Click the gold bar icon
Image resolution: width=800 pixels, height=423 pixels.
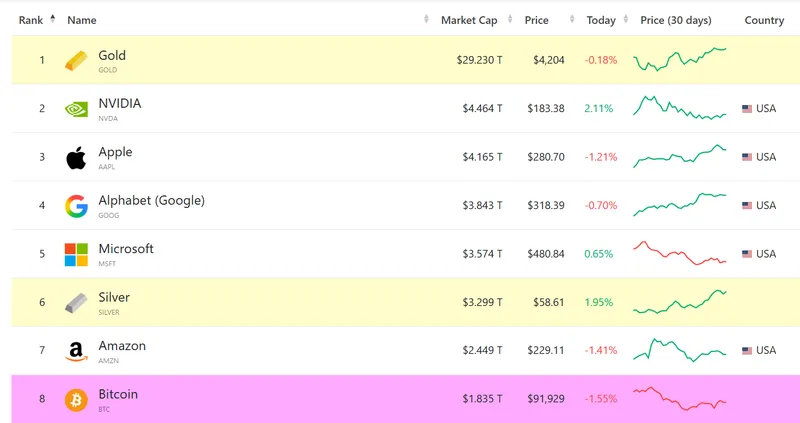(x=76, y=61)
